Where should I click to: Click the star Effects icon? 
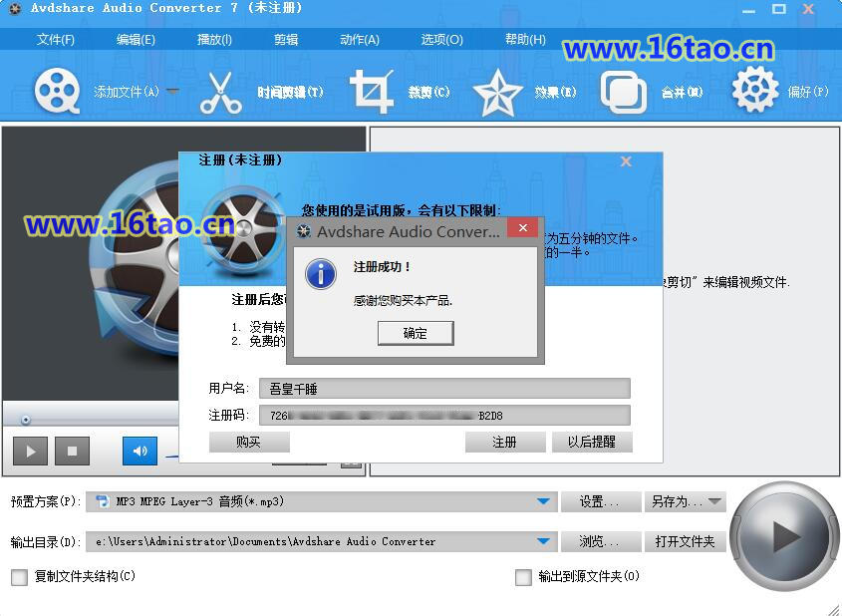pos(497,93)
